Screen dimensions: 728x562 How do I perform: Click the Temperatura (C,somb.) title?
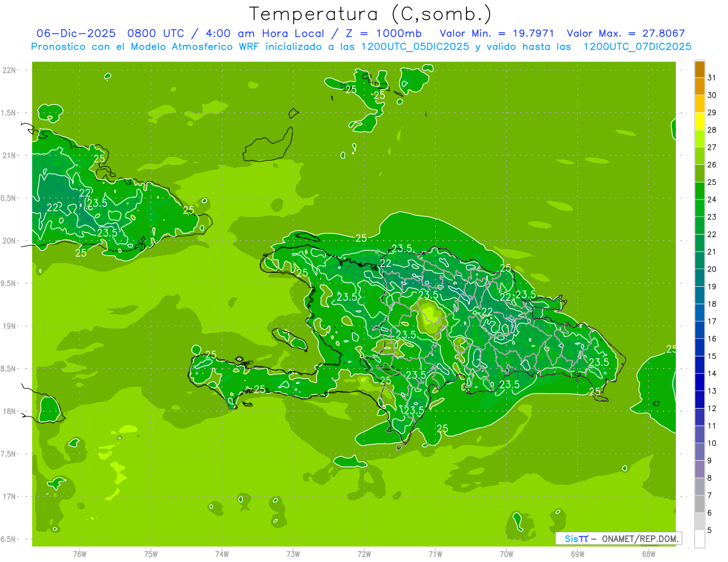coord(370,13)
